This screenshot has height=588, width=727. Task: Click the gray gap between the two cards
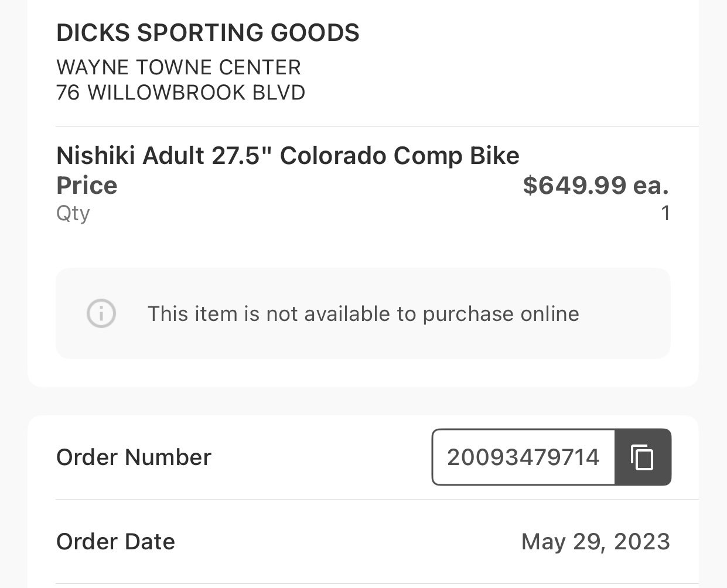[363, 401]
